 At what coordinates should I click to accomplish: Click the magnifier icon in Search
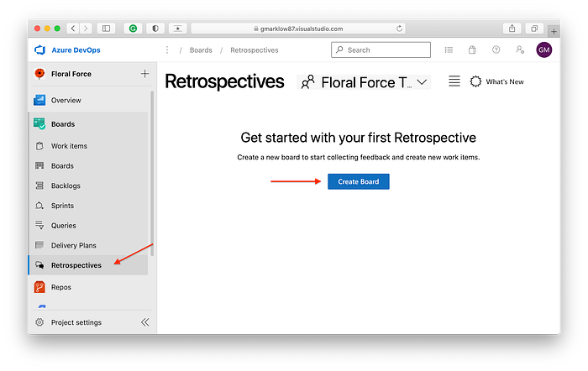click(339, 50)
